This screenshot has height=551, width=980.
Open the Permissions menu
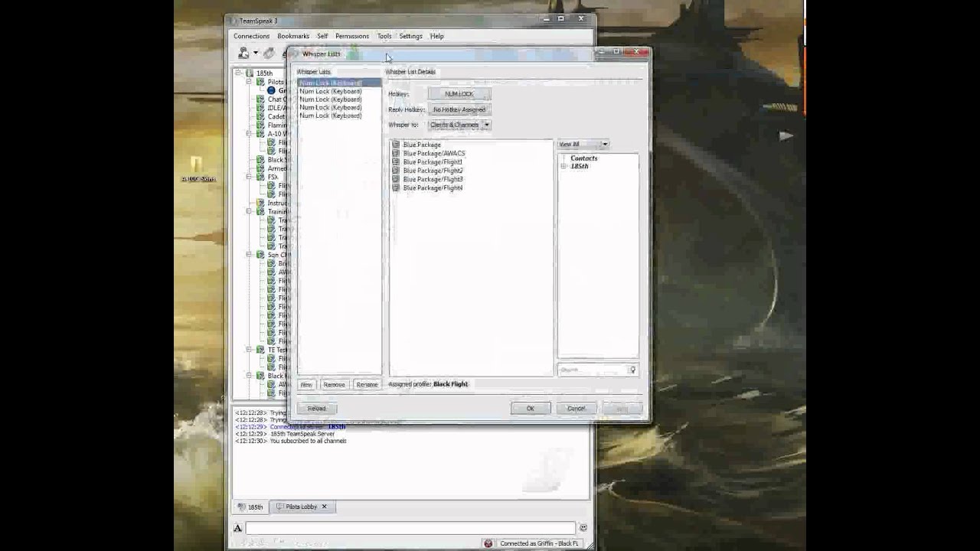[x=352, y=36]
